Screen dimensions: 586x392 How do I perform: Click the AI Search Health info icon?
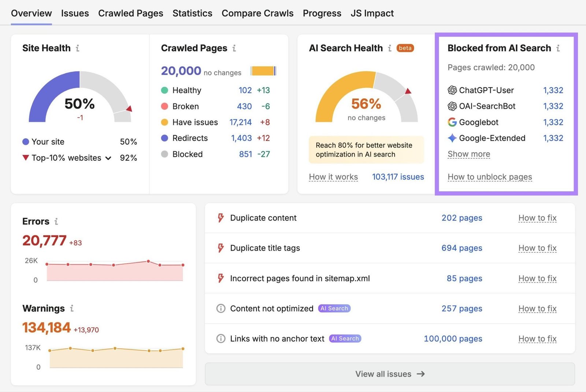390,48
